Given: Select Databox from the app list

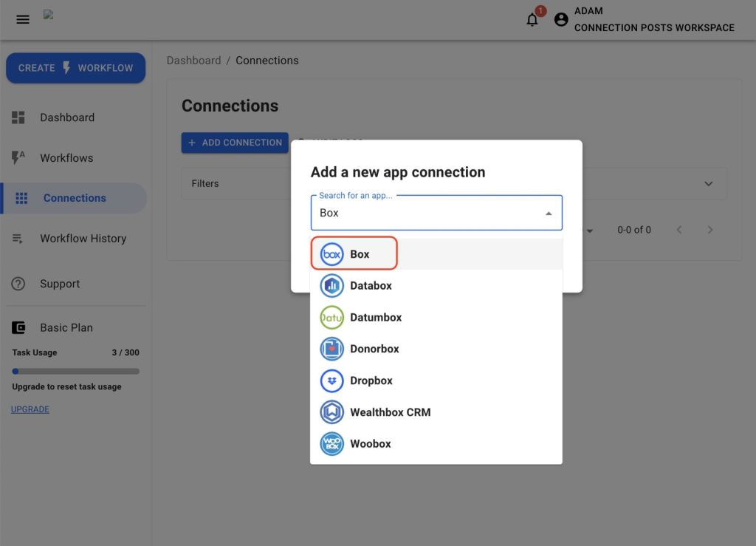Looking at the screenshot, I should pos(436,285).
